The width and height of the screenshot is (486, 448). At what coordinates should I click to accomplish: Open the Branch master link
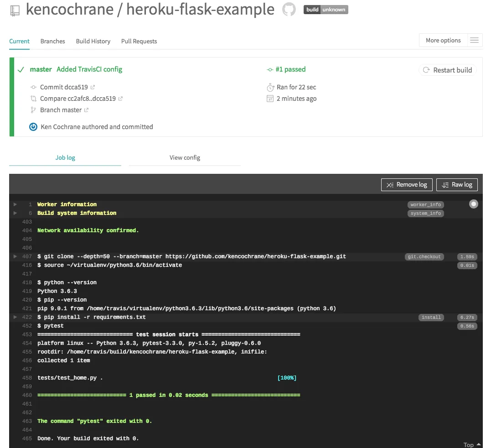point(61,110)
